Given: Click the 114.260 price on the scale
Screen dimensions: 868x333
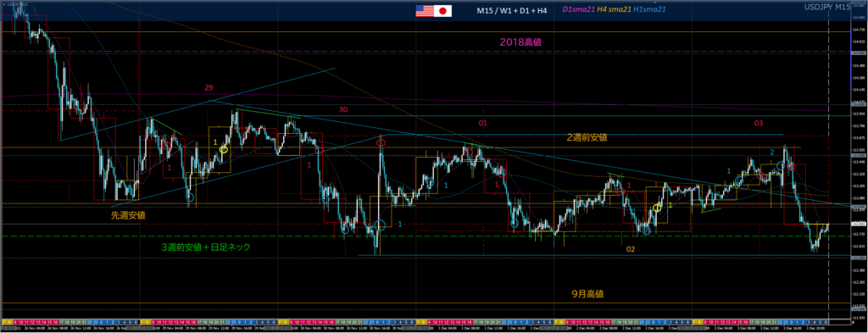Looking at the screenshot, I should click(x=860, y=77).
